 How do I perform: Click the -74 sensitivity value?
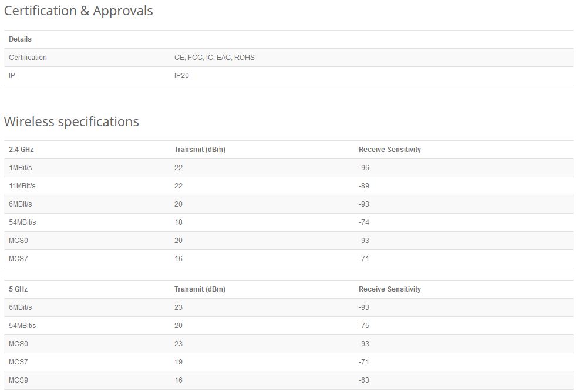[364, 222]
